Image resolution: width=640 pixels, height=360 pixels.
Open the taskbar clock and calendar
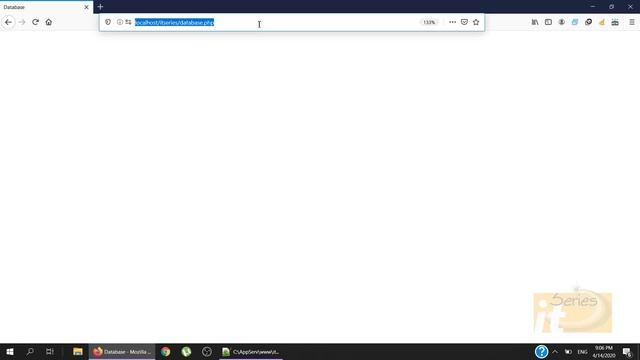[x=604, y=351]
